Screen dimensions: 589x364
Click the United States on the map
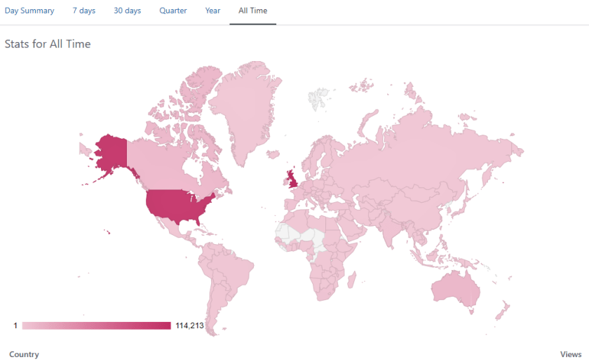pyautogui.click(x=179, y=205)
